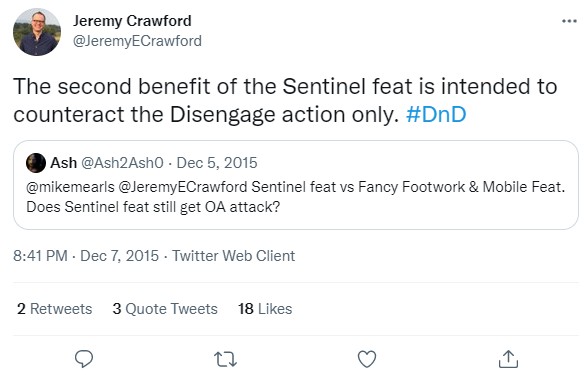Click Ash's small avatar in quoted tweet
This screenshot has height=376, width=584.
[x=36, y=163]
